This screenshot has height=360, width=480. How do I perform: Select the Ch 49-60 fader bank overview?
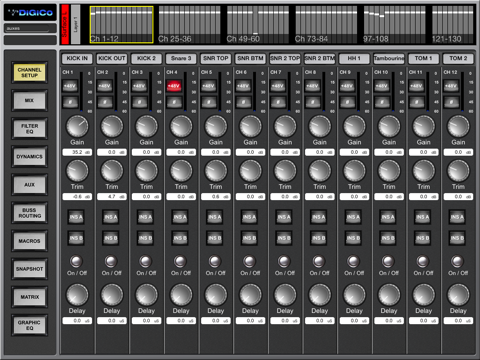coord(258,25)
